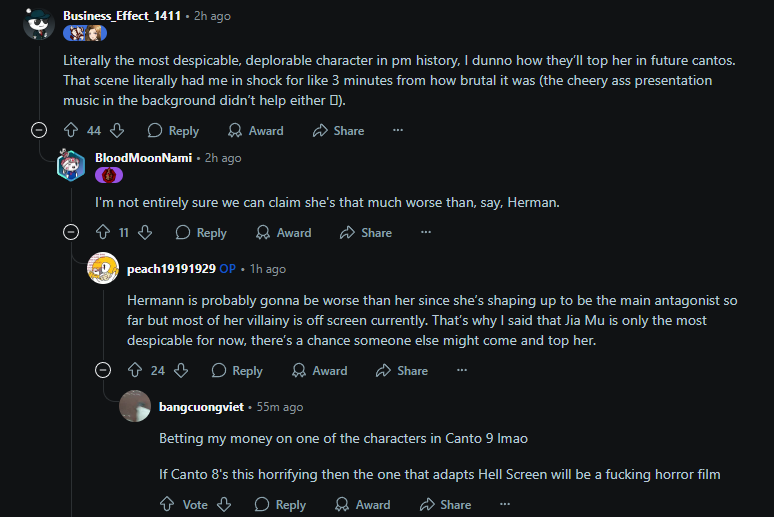Downvote bangcuongviet's comment
Viewport: 774px width, 517px height.
tap(224, 504)
